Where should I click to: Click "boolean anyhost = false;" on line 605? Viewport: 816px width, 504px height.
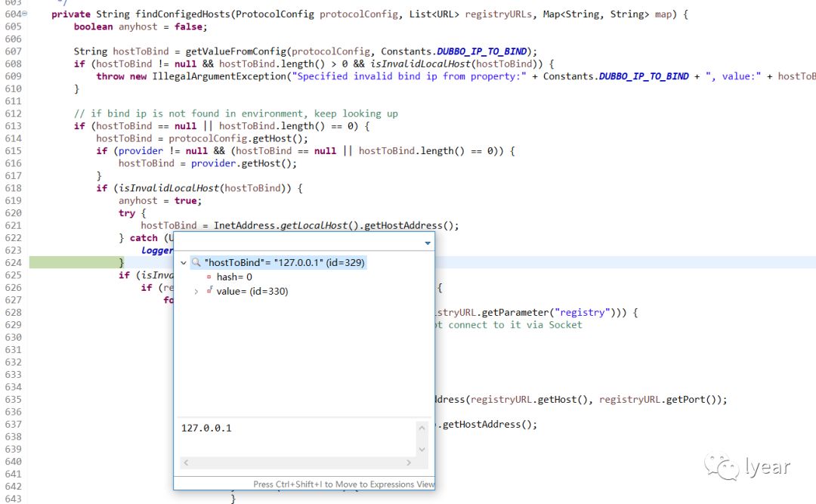coord(141,26)
